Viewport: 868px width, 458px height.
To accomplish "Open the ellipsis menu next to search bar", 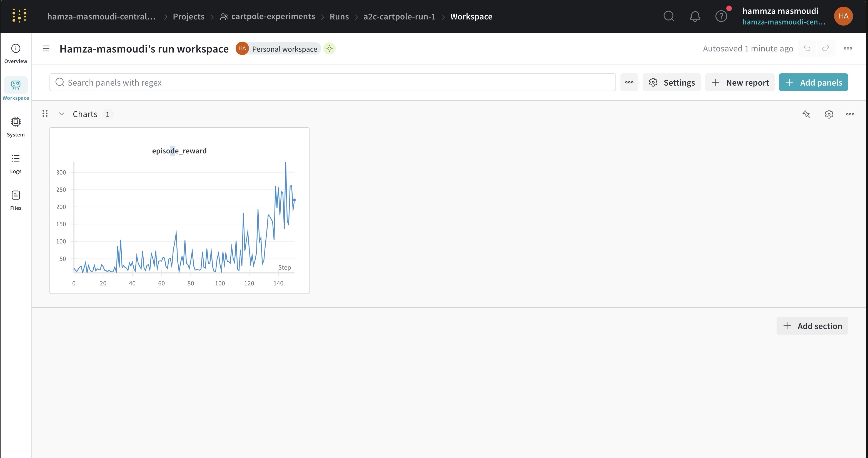I will pos(629,82).
